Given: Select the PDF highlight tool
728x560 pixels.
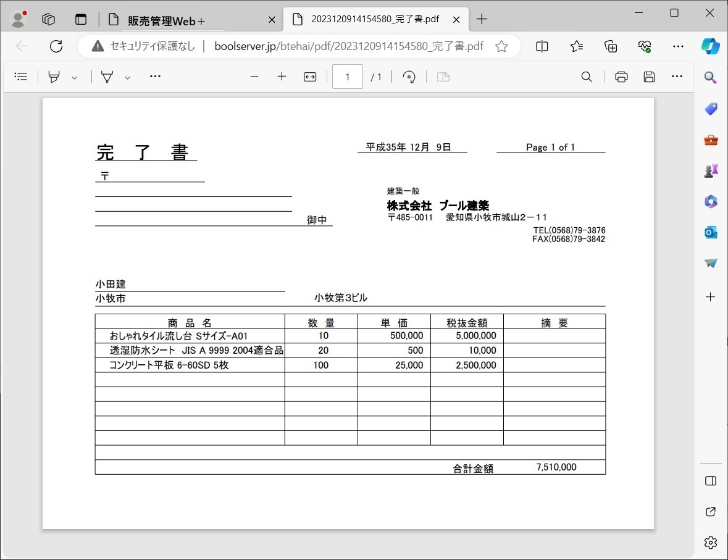Looking at the screenshot, I should [54, 77].
